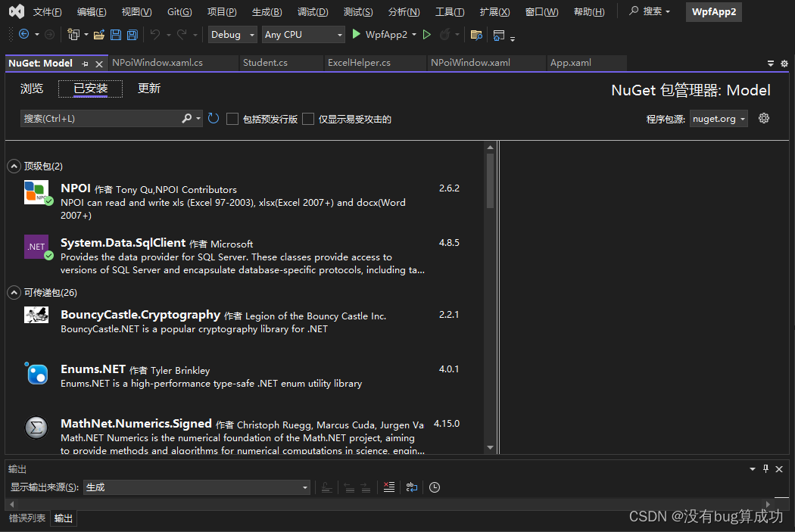795x532 pixels.
Task: Select the Enums.NET package name
Action: (x=93, y=369)
